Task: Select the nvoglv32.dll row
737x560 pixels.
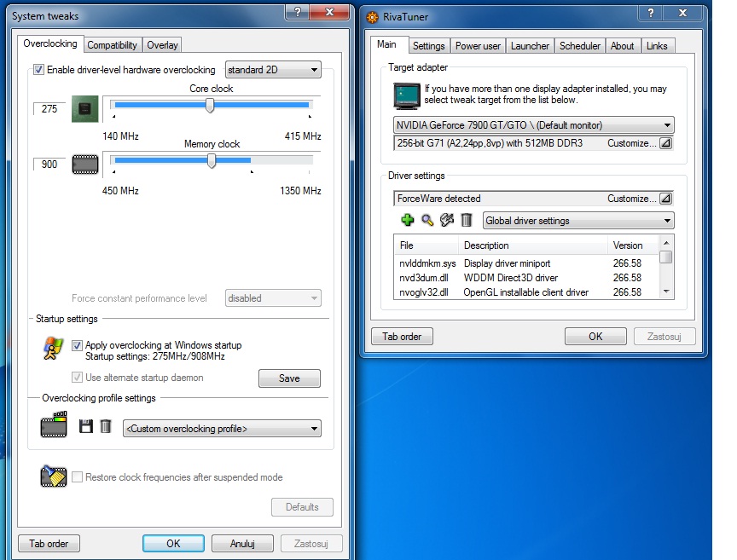Action: (x=526, y=292)
